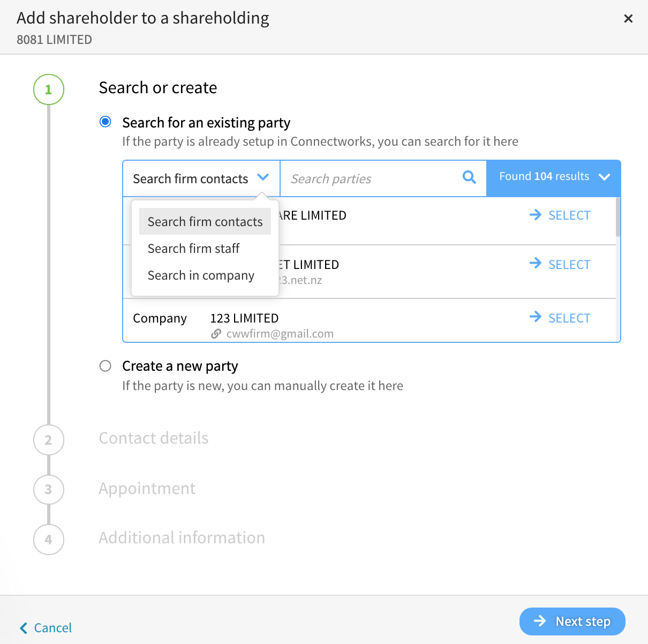This screenshot has height=644, width=648.
Task: Click the magnifying glass search icon
Action: (469, 177)
